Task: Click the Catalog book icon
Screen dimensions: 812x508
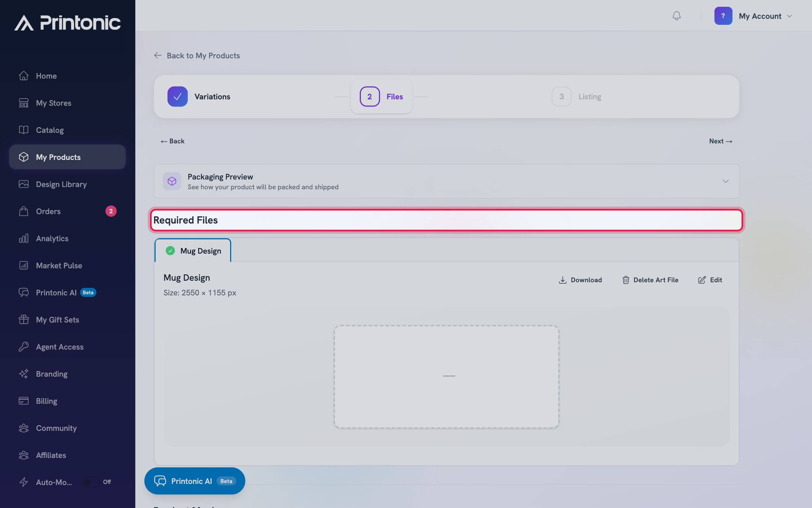Action: 24,130
